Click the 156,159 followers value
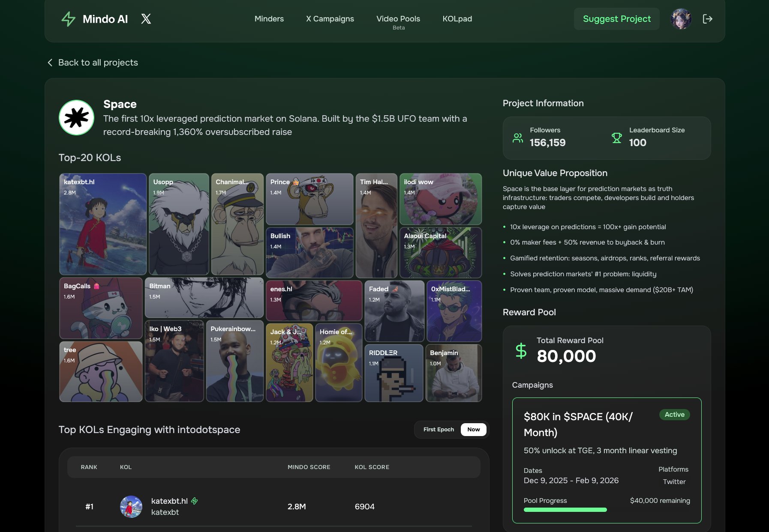This screenshot has width=769, height=532. pos(548,143)
